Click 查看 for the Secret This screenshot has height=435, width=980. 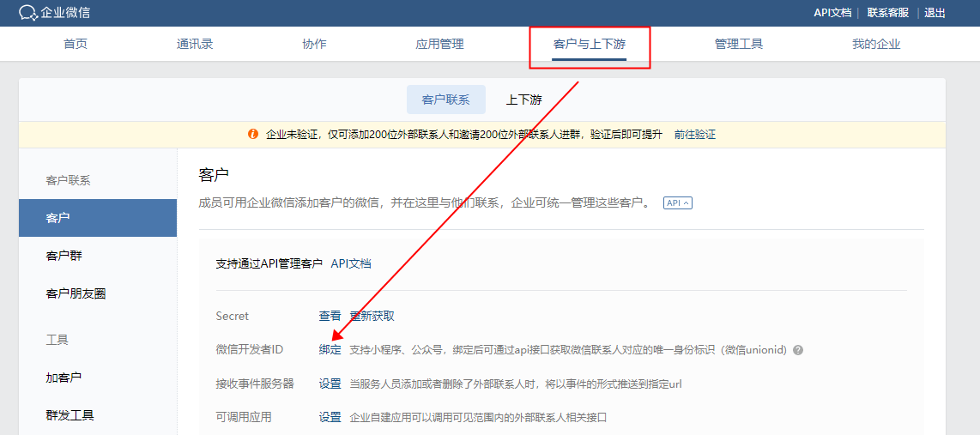point(330,316)
